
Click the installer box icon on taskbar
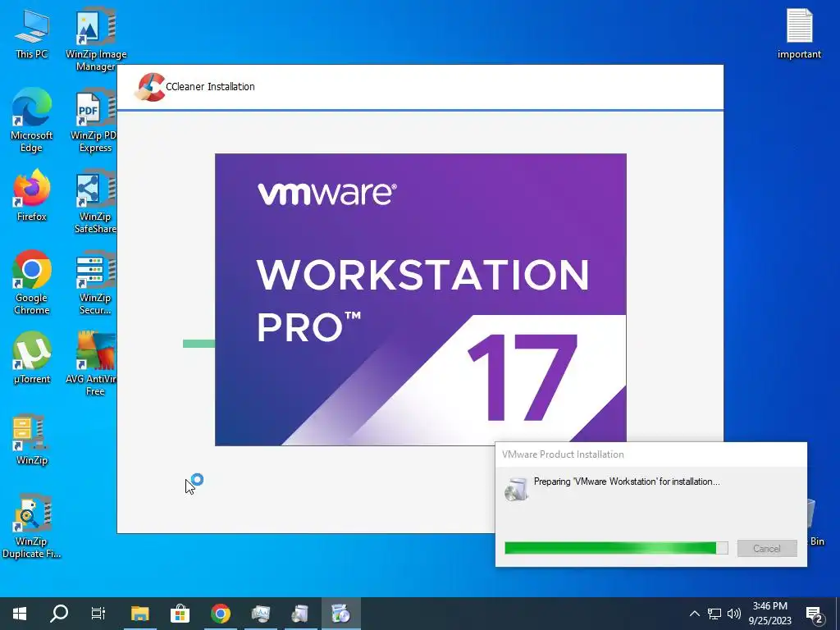300,614
